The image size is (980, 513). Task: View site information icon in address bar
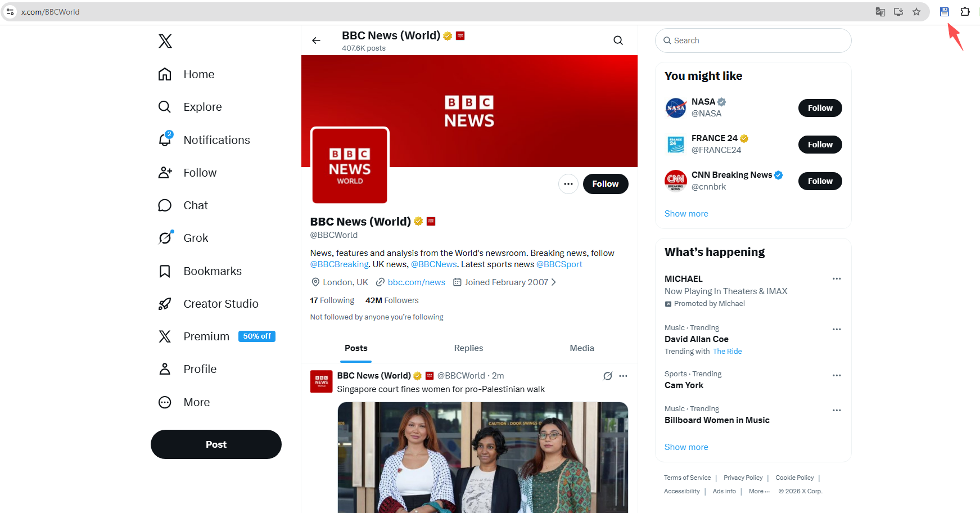(x=10, y=12)
